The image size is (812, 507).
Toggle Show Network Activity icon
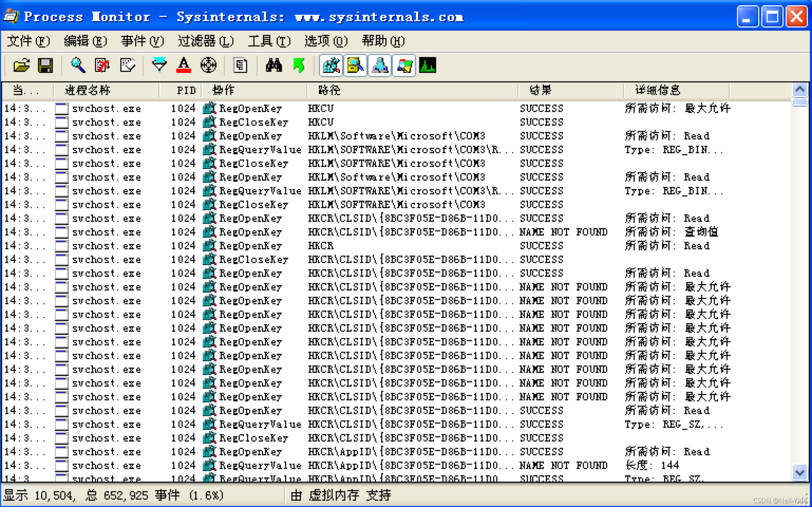pos(380,65)
